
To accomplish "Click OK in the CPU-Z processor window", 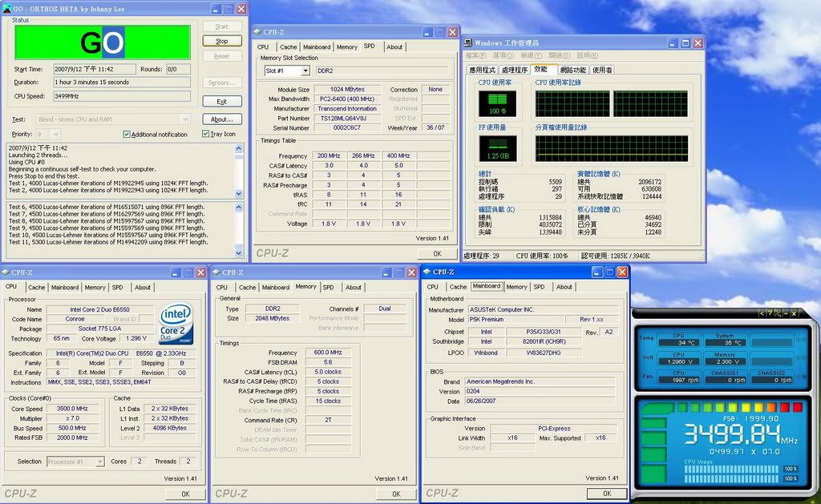I will click(185, 494).
